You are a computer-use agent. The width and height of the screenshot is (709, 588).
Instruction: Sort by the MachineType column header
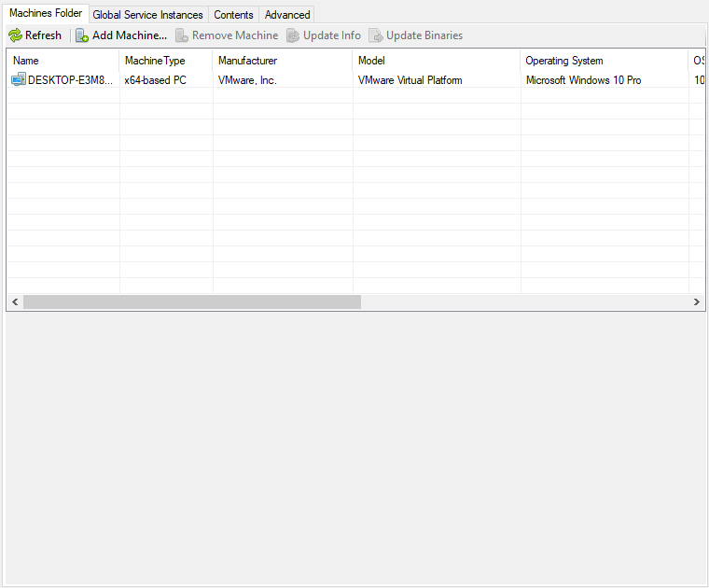click(165, 61)
